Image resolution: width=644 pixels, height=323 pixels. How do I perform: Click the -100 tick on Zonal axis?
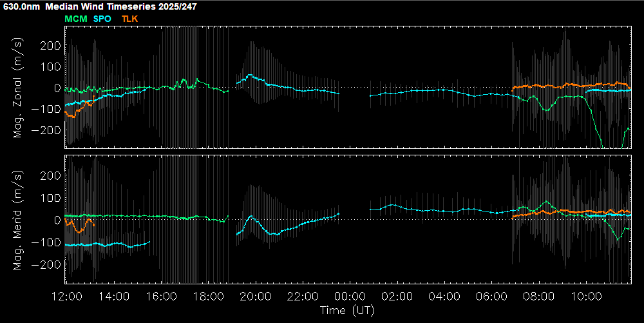click(46, 108)
